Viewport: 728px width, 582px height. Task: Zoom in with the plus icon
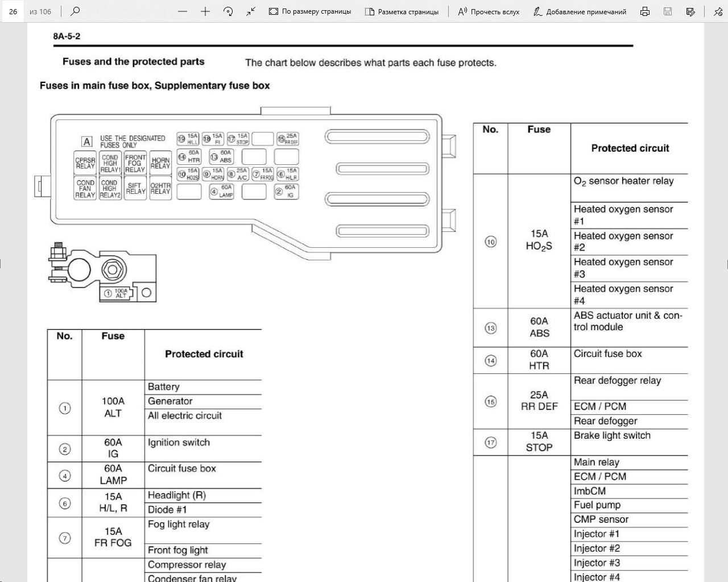205,11
